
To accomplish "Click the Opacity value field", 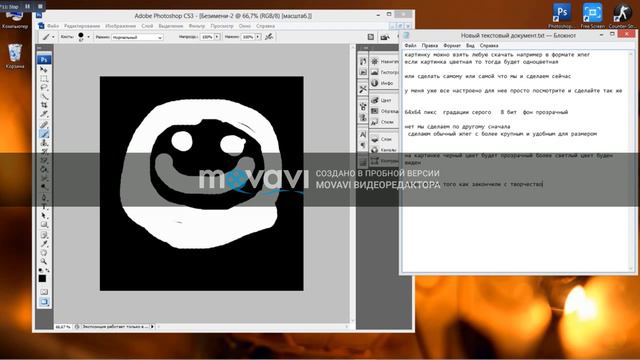I will (207, 37).
